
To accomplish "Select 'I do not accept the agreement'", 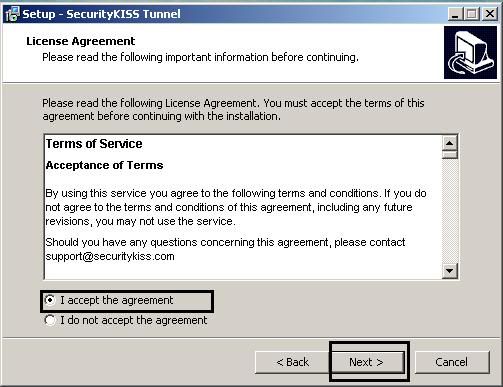I will tap(50, 320).
